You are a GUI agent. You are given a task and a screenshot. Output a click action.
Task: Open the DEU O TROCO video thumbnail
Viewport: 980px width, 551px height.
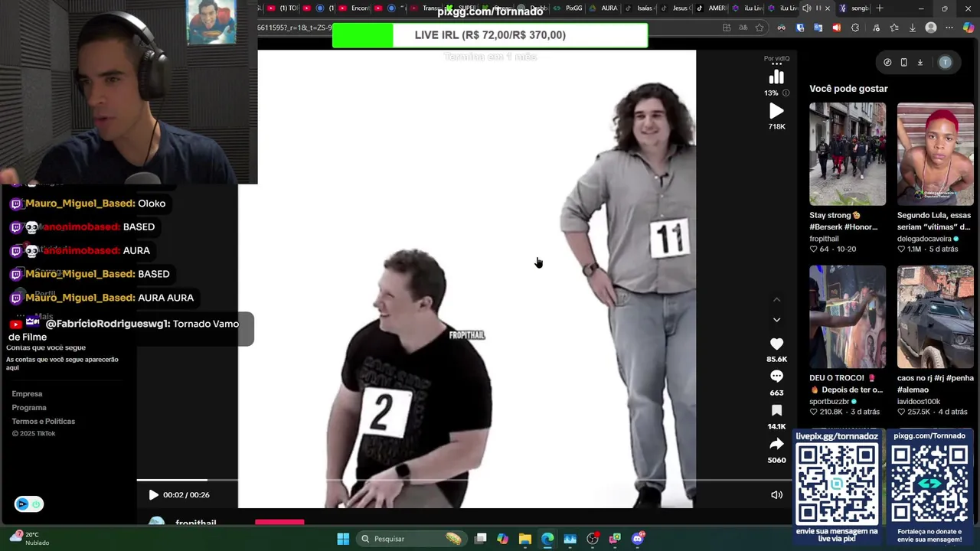[x=848, y=317]
